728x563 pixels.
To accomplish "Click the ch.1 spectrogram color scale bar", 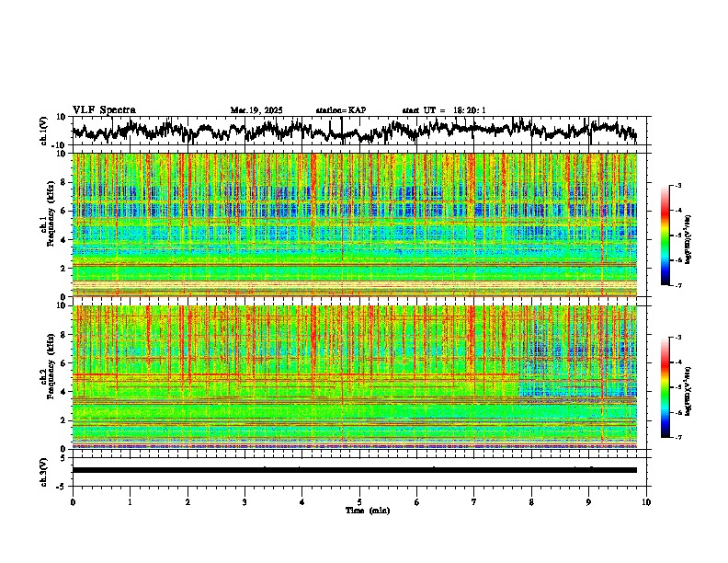I will [665, 236].
